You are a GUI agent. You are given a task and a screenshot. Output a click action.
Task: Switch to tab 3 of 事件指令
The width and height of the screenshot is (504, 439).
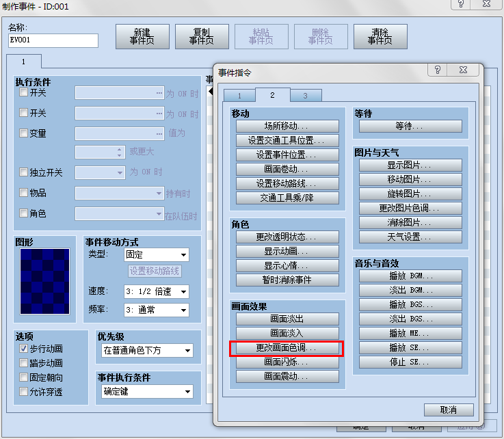pyautogui.click(x=306, y=96)
